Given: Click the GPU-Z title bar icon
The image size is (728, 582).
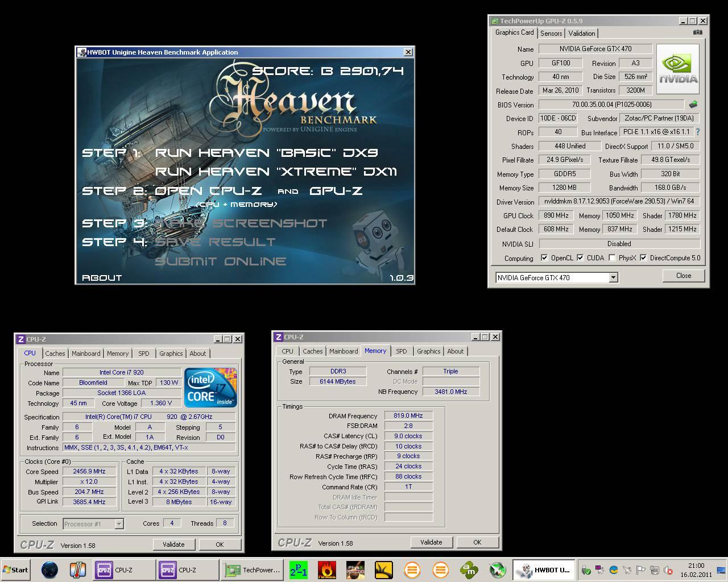Looking at the screenshot, I should tap(495, 21).
